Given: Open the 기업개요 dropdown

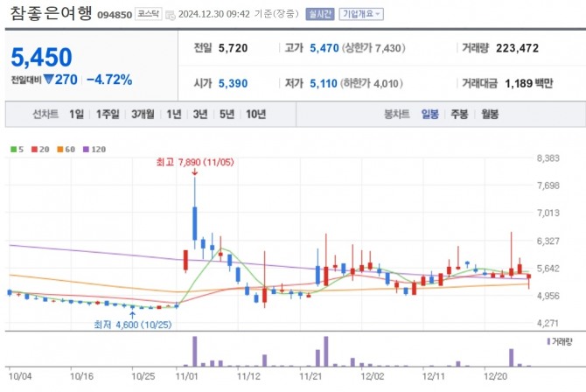Looking at the screenshot, I should click(361, 14).
